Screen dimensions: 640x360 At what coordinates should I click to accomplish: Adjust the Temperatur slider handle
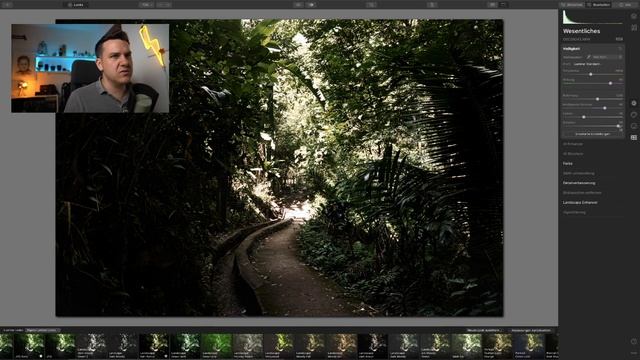coord(591,74)
